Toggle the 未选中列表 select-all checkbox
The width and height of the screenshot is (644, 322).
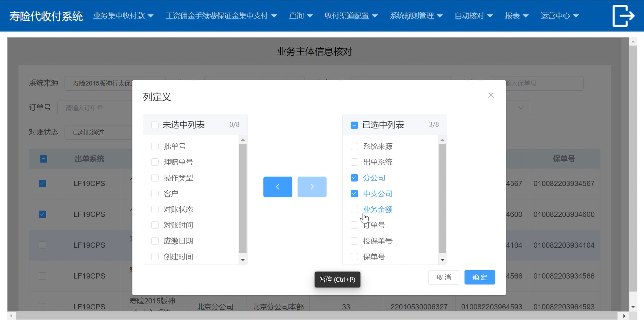[x=155, y=125]
